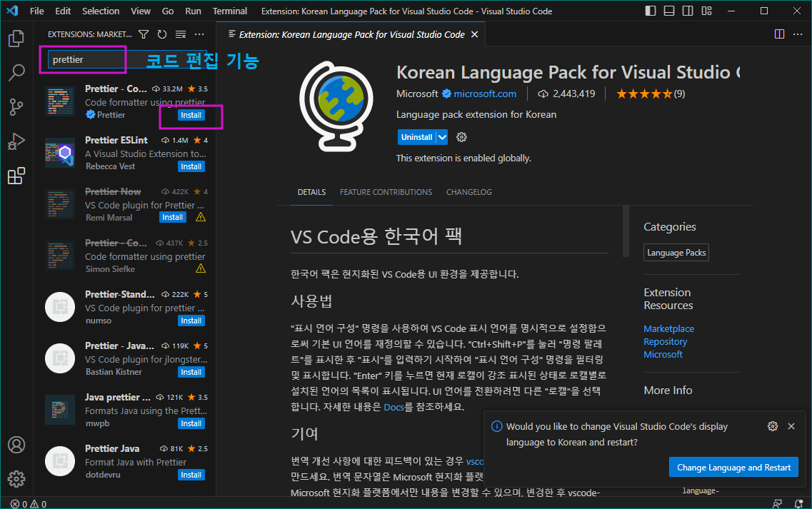Switch to the DETAILS tab
Image resolution: width=812 pixels, height=509 pixels.
312,192
